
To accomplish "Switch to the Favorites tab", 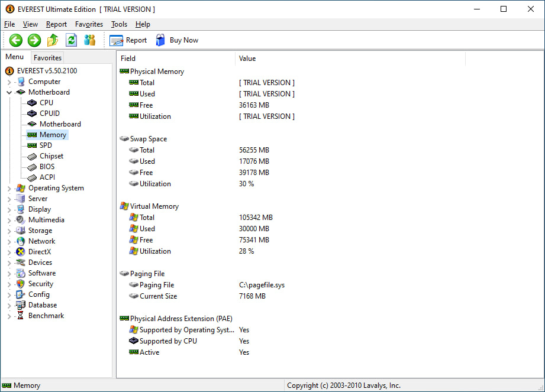I will [x=47, y=57].
